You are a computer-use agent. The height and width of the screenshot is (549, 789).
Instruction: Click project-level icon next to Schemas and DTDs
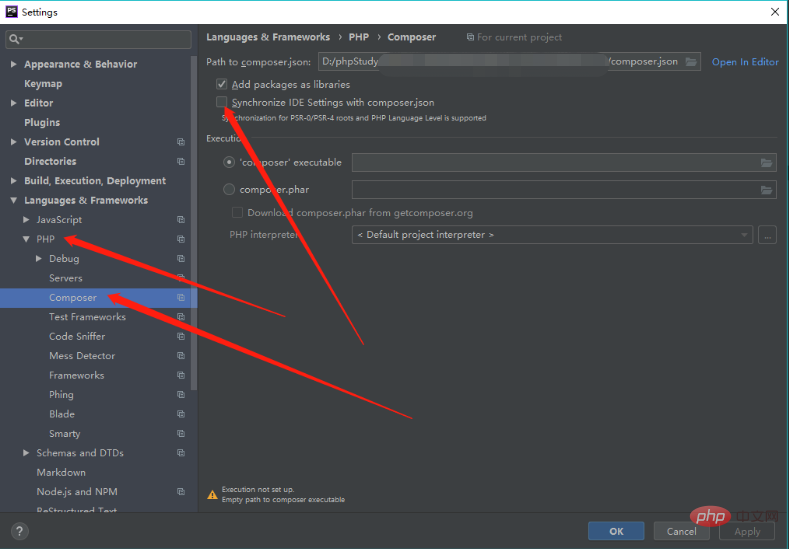tap(181, 453)
